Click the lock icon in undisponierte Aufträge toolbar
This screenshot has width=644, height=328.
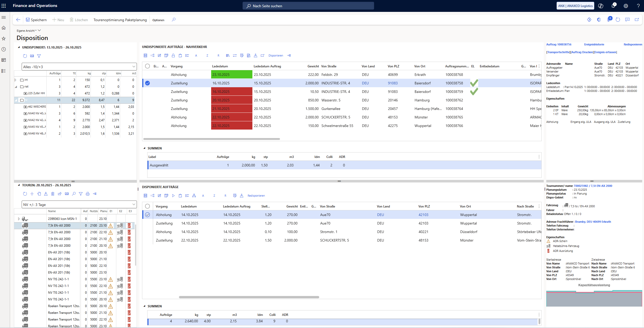pos(173,55)
